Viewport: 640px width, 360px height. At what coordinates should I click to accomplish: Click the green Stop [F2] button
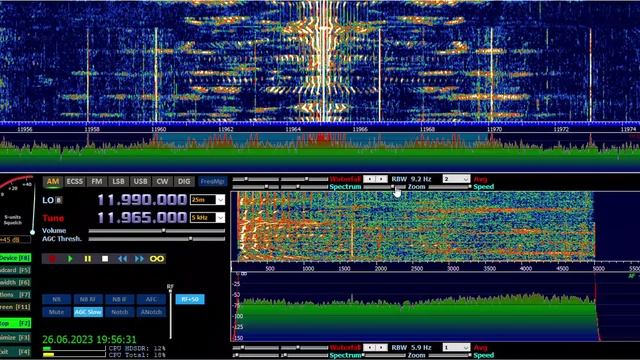(15, 323)
